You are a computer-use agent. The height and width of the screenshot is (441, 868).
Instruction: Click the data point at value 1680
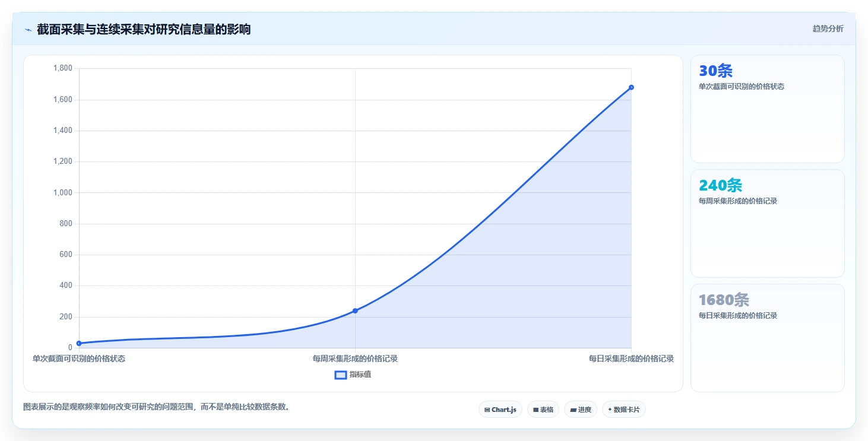[631, 87]
